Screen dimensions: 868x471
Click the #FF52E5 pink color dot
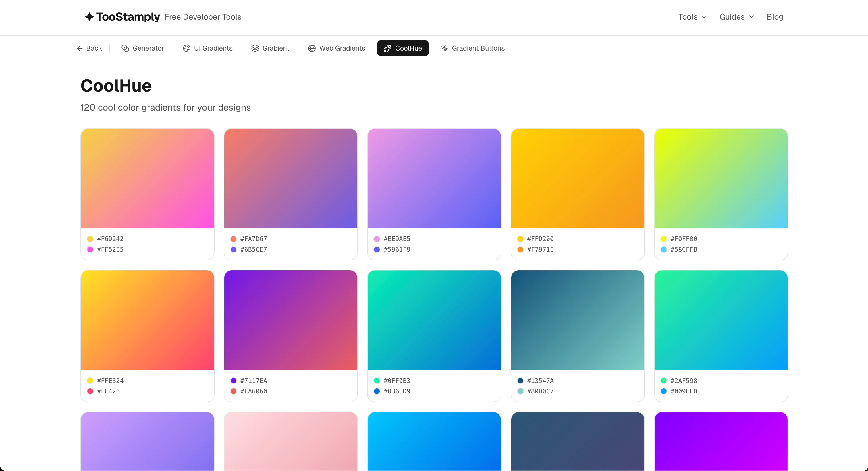pos(90,250)
